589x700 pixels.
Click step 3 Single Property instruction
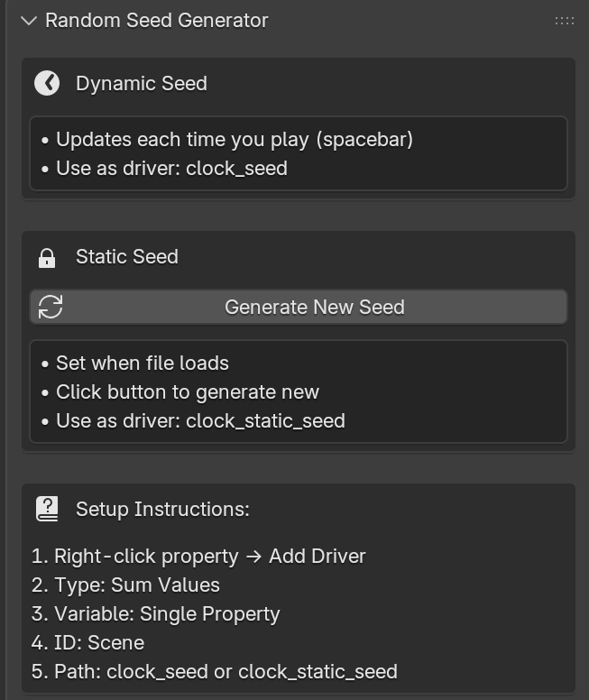(x=156, y=614)
